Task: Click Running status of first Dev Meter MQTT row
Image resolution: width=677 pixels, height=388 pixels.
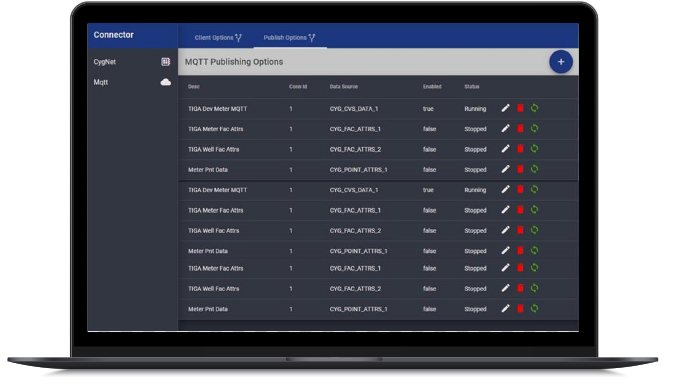Action: pyautogui.click(x=475, y=109)
